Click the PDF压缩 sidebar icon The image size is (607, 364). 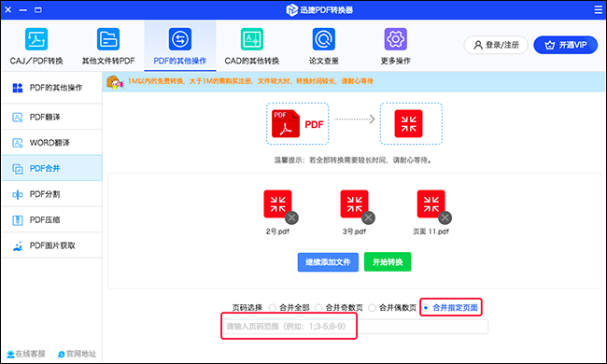(x=18, y=220)
